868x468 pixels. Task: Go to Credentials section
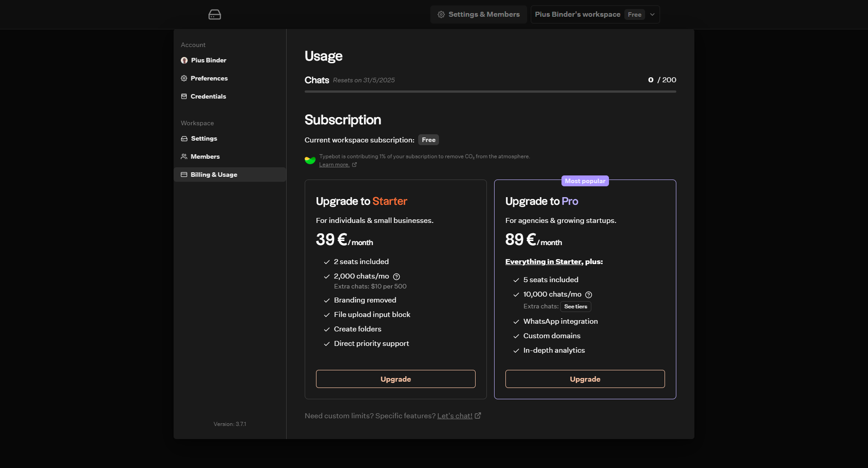208,96
